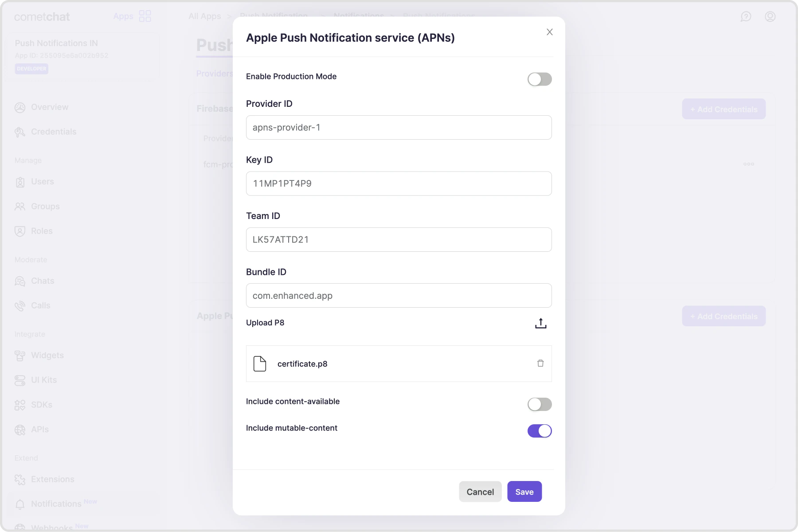Enable Production Mode
The image size is (798, 532).
[540, 79]
